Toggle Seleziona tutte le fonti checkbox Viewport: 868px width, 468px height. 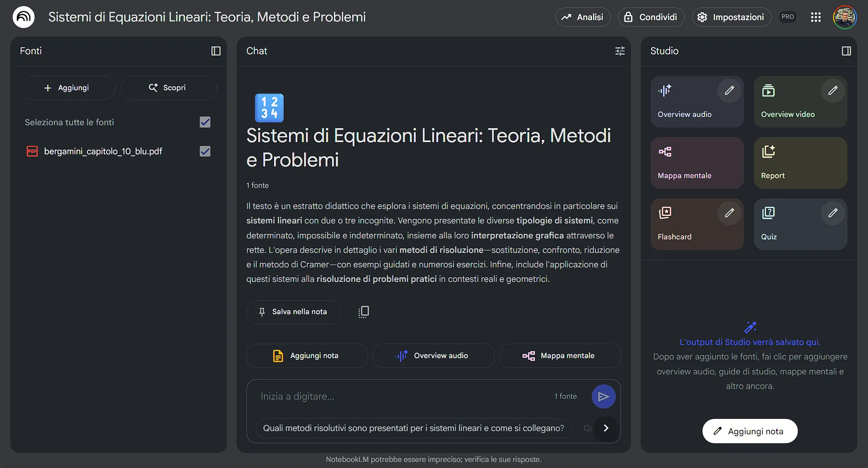(x=205, y=122)
